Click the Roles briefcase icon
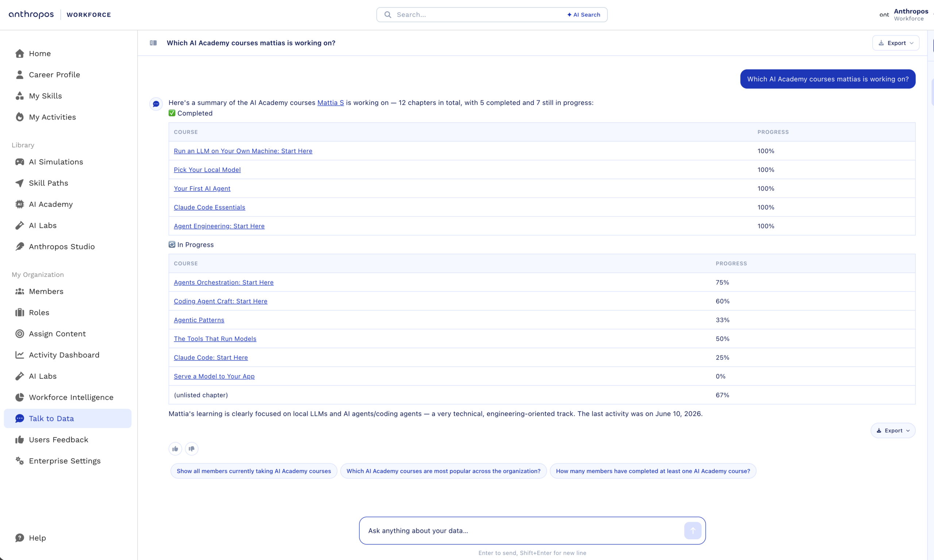934x560 pixels. (x=20, y=312)
